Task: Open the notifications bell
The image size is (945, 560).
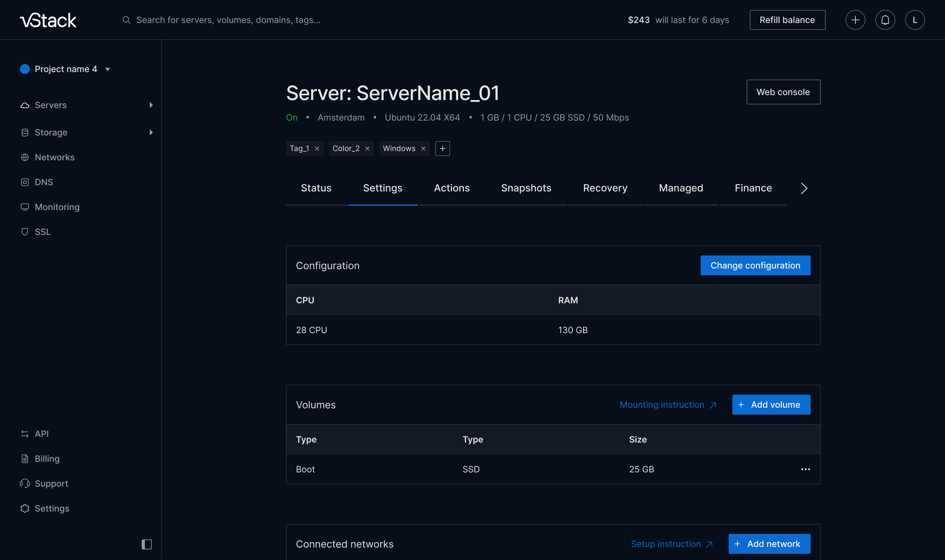Action: click(885, 20)
